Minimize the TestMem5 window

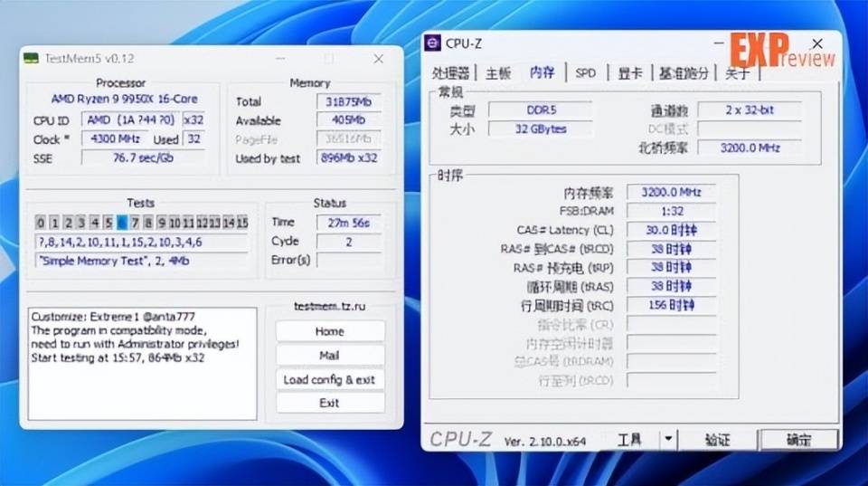tap(280, 58)
